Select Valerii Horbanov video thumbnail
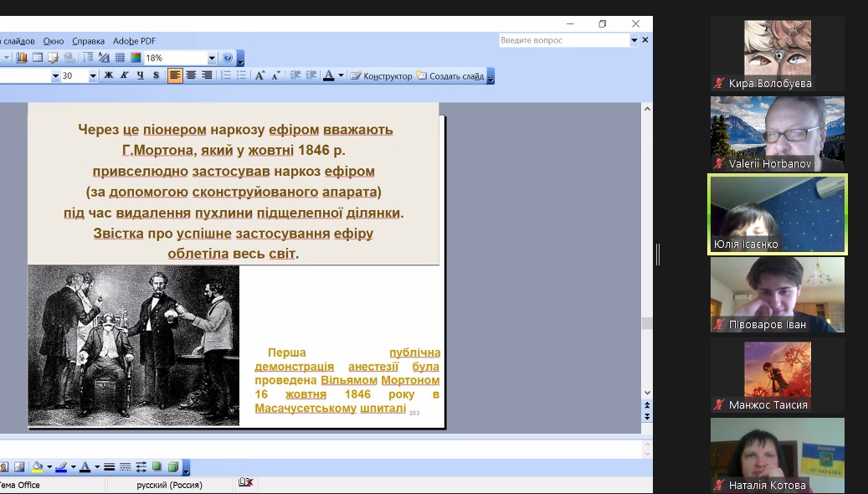868x494 pixels. click(778, 133)
